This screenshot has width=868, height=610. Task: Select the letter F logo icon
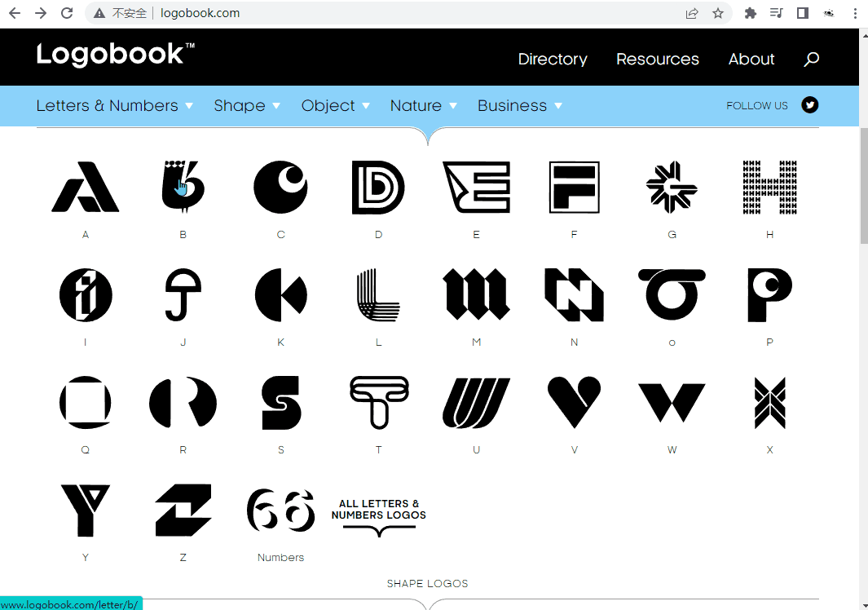tap(574, 188)
